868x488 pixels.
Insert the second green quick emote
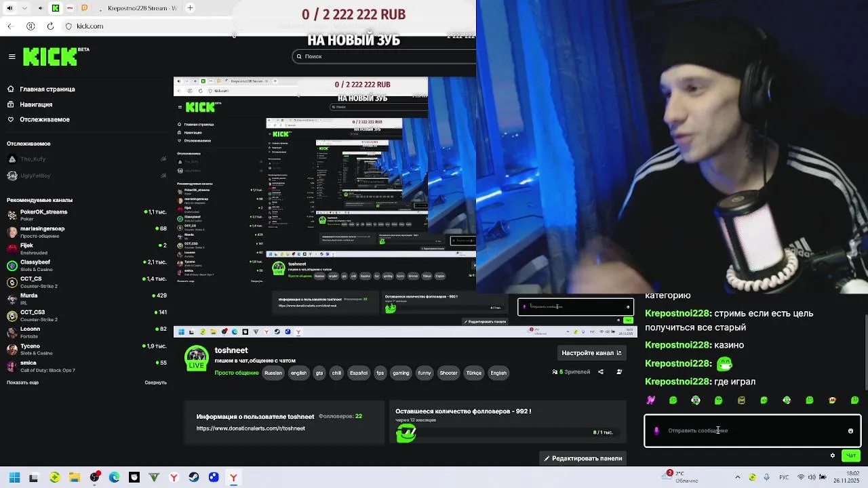673,400
